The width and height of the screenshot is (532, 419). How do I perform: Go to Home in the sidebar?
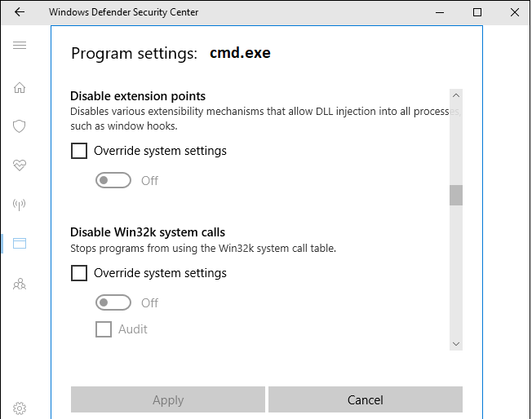(x=20, y=88)
